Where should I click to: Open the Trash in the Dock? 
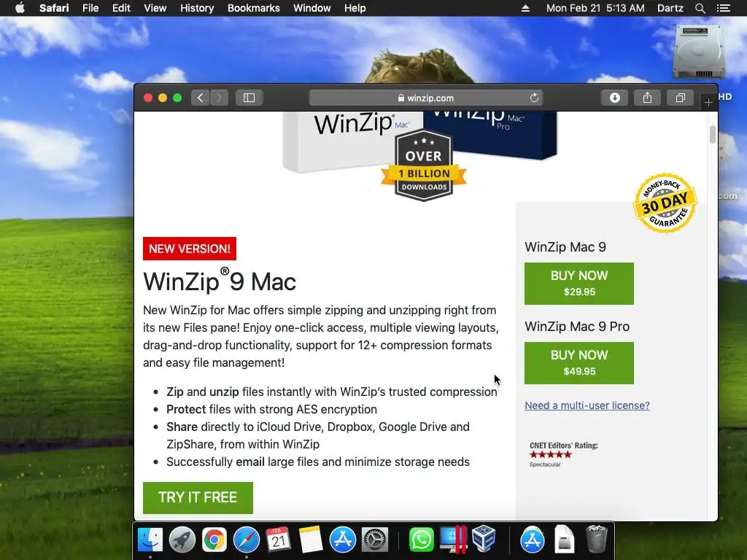[596, 539]
